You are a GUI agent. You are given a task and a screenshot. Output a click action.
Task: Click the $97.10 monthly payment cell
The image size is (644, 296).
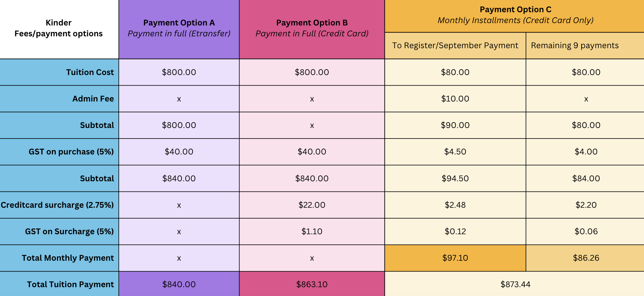pos(455,258)
